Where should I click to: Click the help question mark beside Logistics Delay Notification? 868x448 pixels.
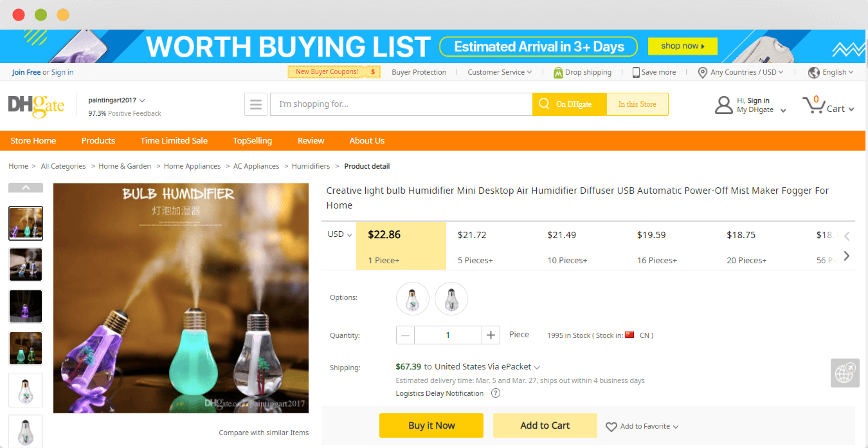click(x=494, y=393)
